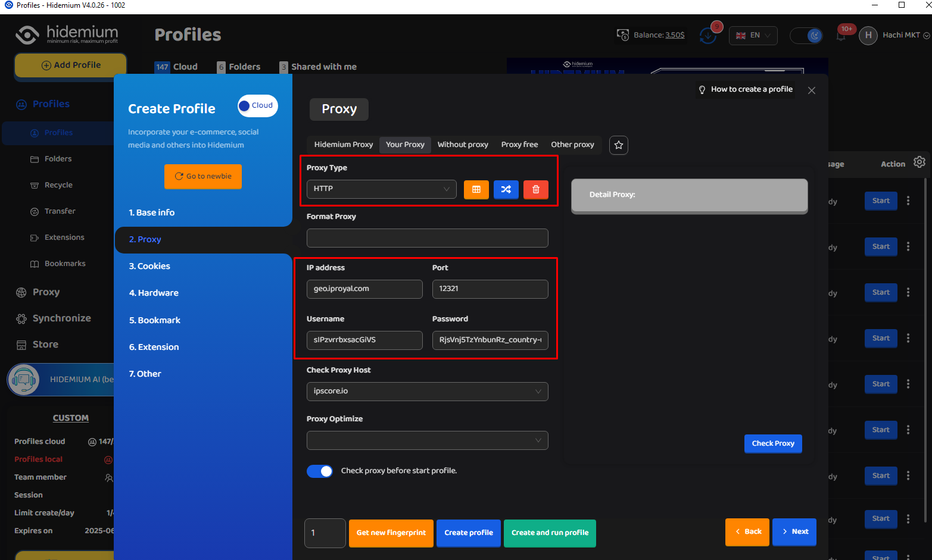The width and height of the screenshot is (932, 560).
Task: Open How to create a profile help
Action: click(745, 89)
